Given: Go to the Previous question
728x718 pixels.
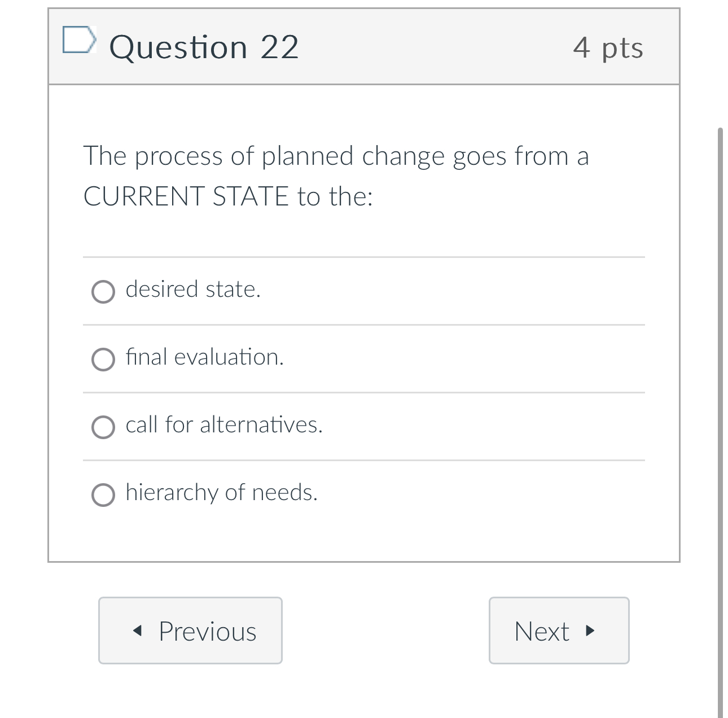Looking at the screenshot, I should [x=190, y=631].
